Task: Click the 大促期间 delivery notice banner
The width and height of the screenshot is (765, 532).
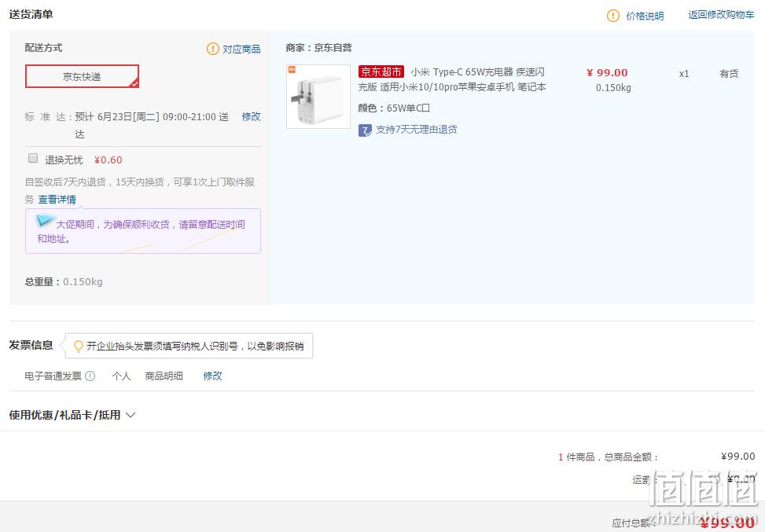Action: click(143, 231)
